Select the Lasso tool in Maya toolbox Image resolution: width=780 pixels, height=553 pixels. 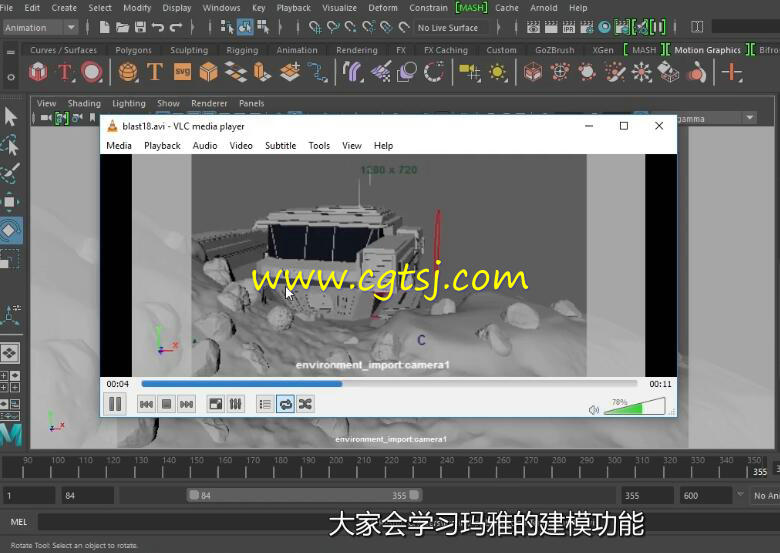click(x=10, y=145)
